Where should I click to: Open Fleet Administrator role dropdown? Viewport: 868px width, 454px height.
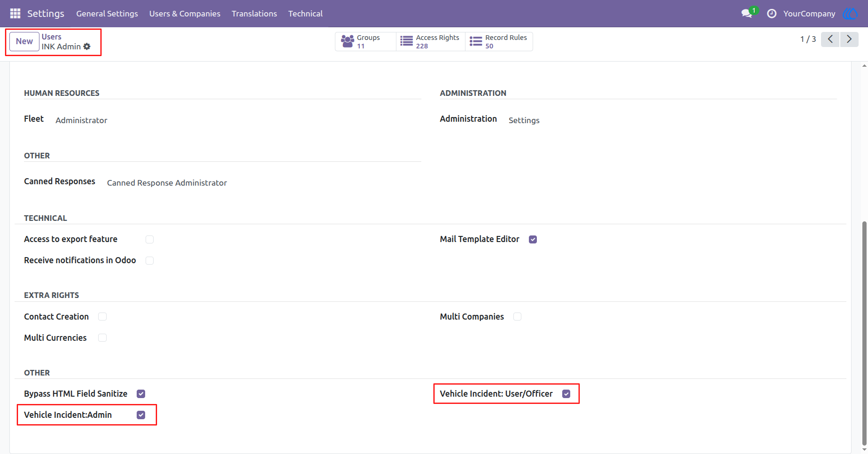(81, 120)
